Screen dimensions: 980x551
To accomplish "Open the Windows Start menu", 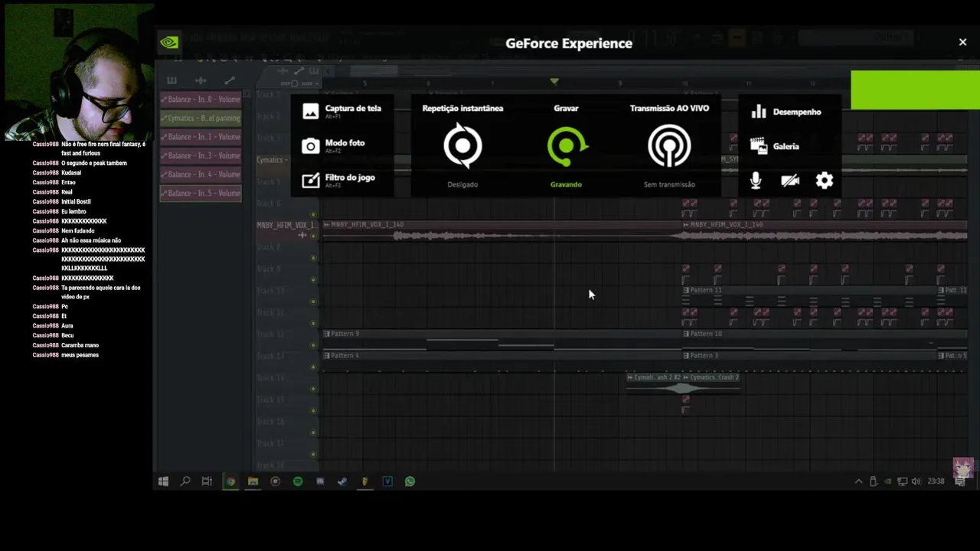I will [163, 481].
